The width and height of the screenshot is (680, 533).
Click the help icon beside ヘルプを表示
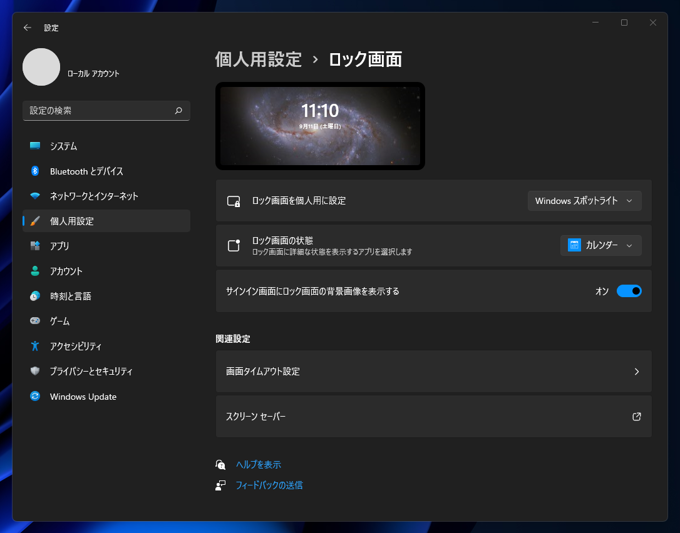(220, 465)
